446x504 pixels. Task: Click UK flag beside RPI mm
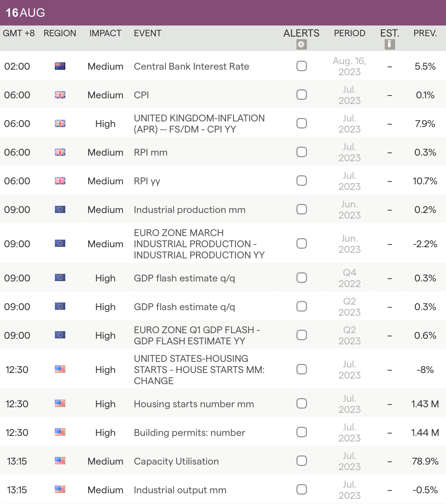tap(60, 152)
